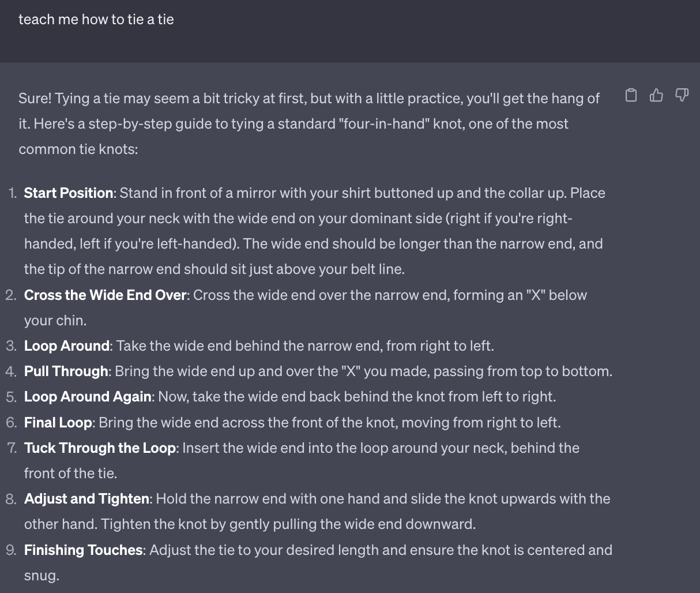Click the 'Adjust and Tighten' heading
The height and width of the screenshot is (593, 700).
tap(87, 499)
